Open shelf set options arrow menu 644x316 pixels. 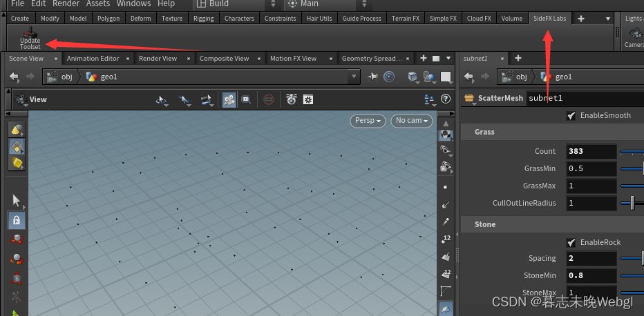(x=608, y=19)
